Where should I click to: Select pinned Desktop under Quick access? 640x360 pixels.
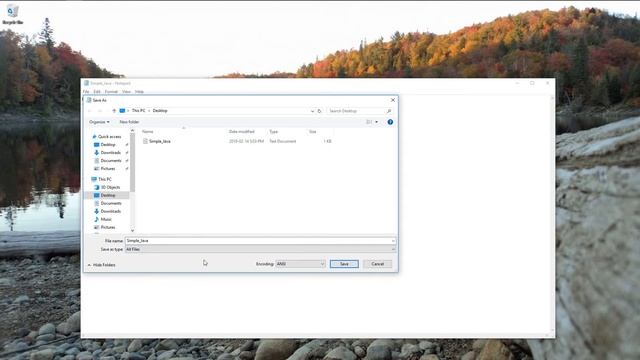(108, 144)
